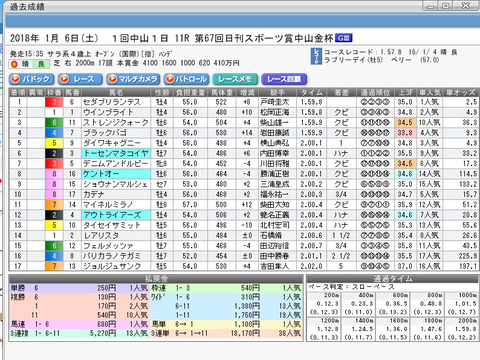The width and height of the screenshot is (480, 360).
Task: Select horse name ウインブライト
Action: pos(108,112)
